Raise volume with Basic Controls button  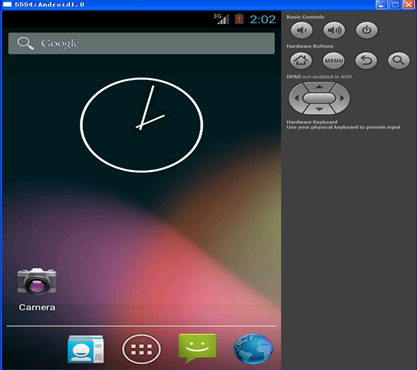334,30
